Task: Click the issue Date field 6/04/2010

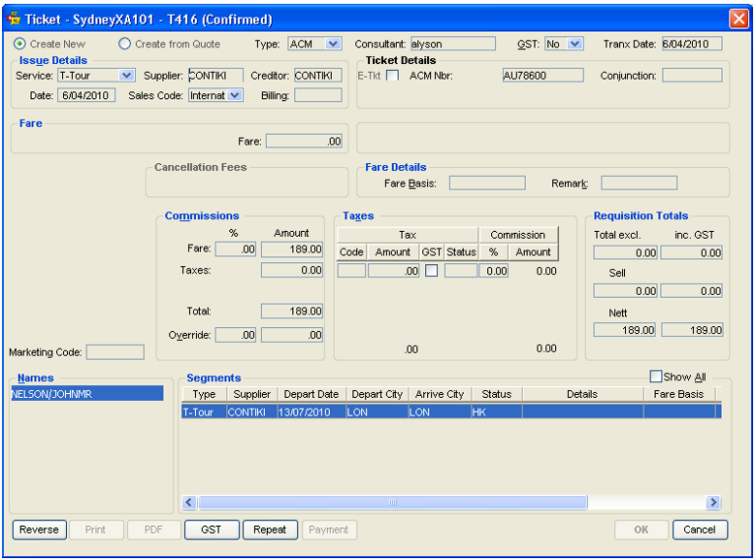Action: tap(86, 95)
